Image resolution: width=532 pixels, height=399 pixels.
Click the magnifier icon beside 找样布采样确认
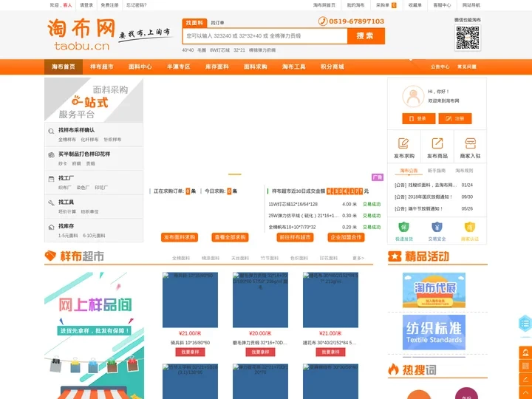click(51, 132)
